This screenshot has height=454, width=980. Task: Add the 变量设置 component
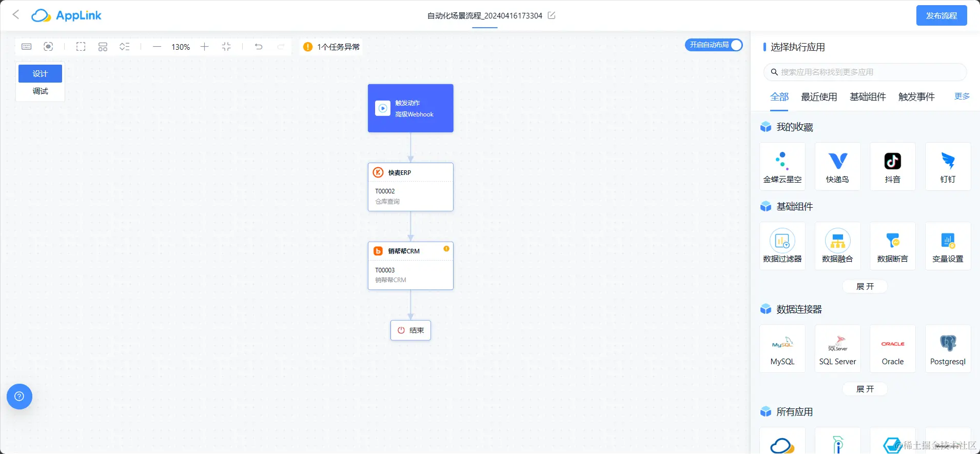click(948, 246)
